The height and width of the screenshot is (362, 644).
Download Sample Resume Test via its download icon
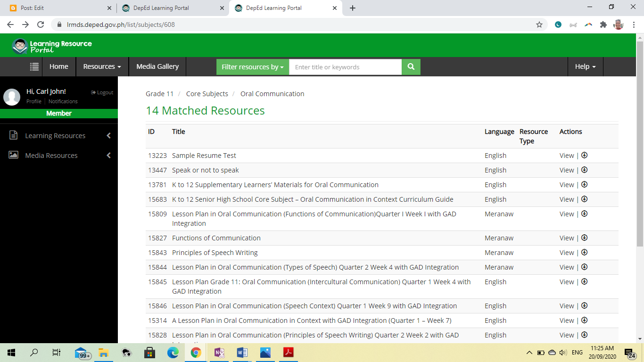[x=584, y=155]
